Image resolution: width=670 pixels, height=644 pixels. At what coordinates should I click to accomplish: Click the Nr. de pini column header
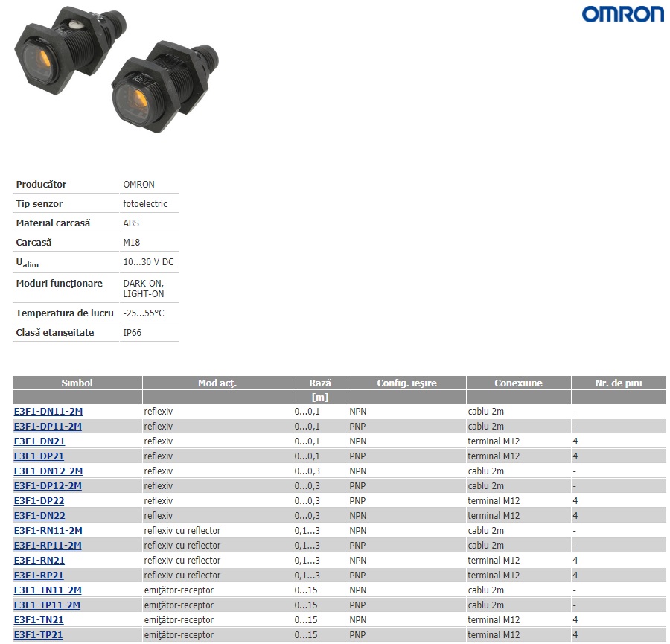pyautogui.click(x=619, y=383)
